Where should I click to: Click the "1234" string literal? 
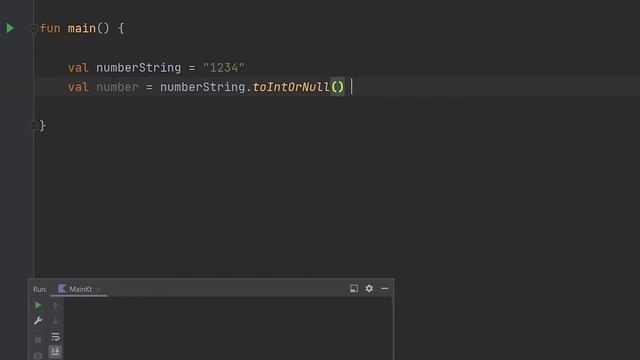pos(224,67)
